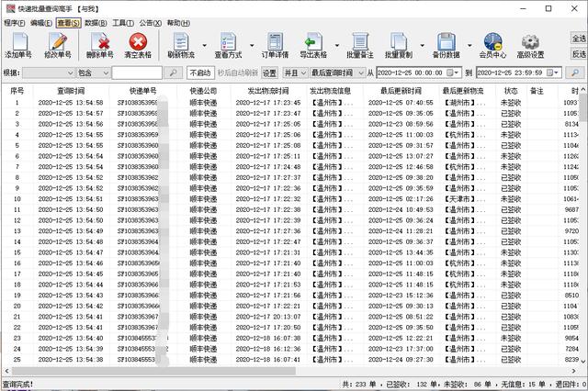Click the 清空表格 red X icon
Screen dimensions: 588x391
point(139,43)
